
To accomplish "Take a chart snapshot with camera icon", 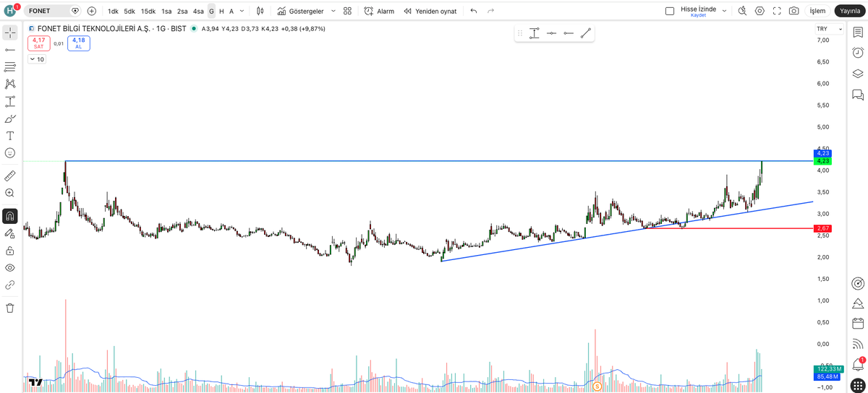I will 794,11.
